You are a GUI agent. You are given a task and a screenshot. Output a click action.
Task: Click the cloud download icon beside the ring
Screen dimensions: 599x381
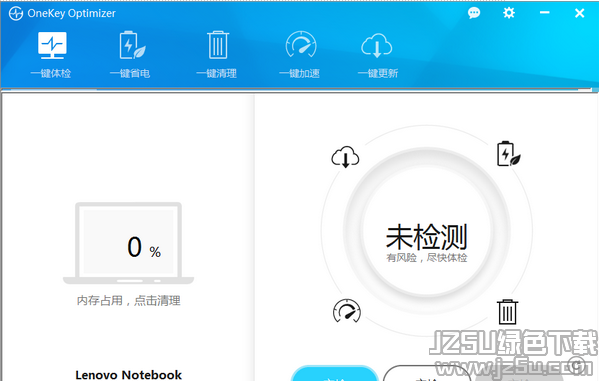pos(345,157)
